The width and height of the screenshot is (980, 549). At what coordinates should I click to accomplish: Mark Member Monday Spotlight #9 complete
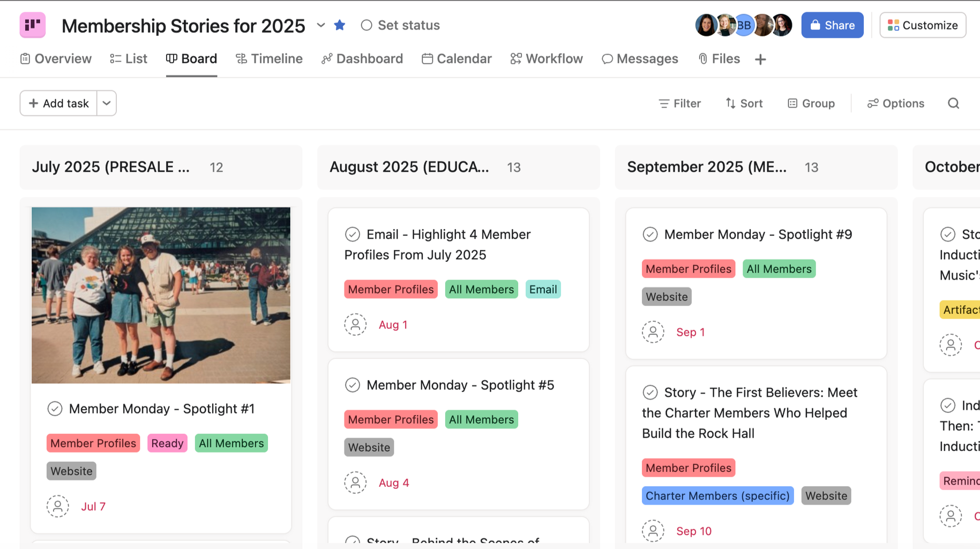pos(650,235)
